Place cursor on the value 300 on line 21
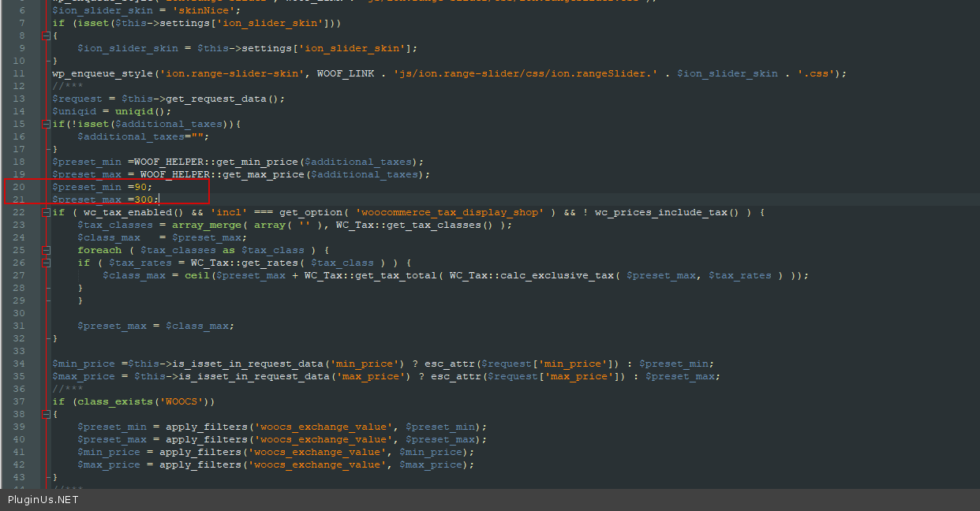 144,200
